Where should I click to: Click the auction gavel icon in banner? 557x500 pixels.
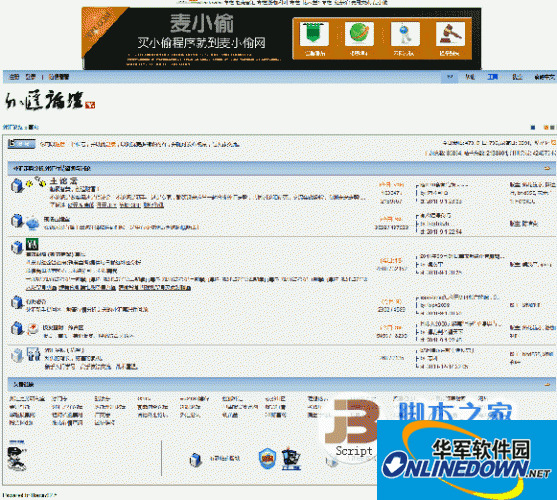(450, 34)
